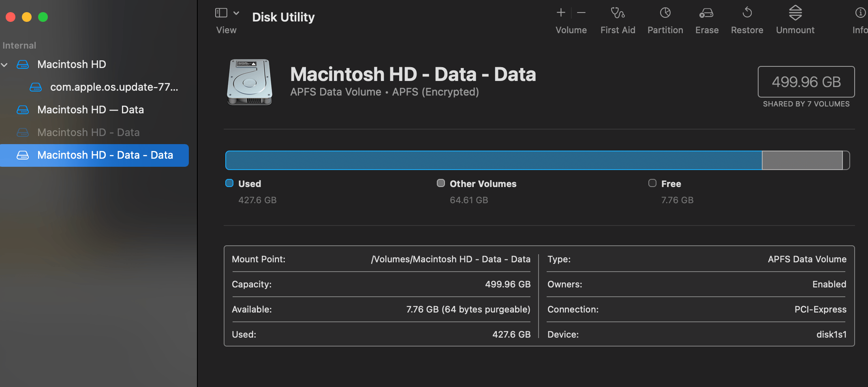Click the 499.96 GB capacity badge

coord(806,82)
